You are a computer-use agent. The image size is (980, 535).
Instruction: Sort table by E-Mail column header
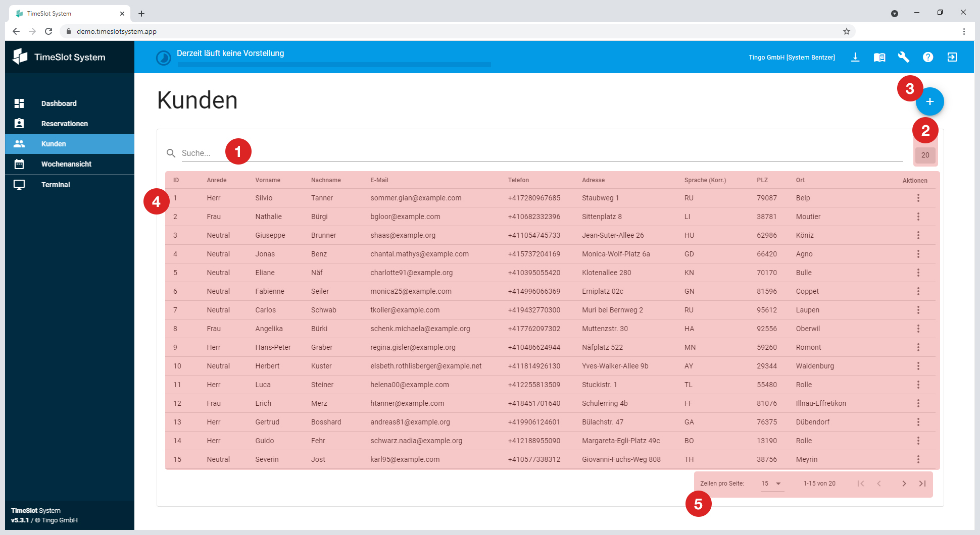(x=379, y=180)
